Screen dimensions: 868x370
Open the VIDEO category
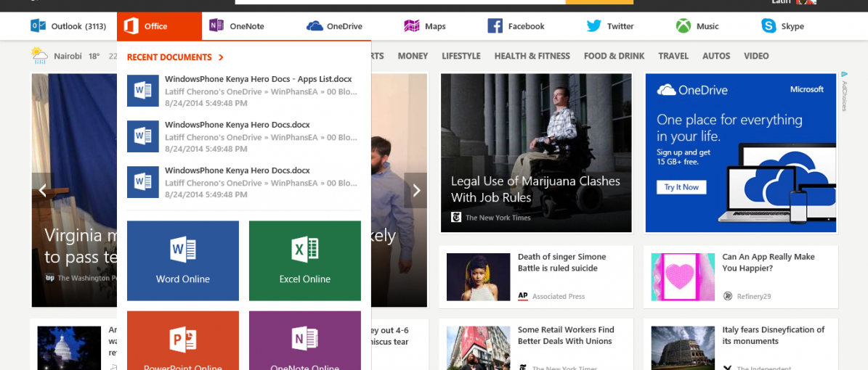click(756, 56)
